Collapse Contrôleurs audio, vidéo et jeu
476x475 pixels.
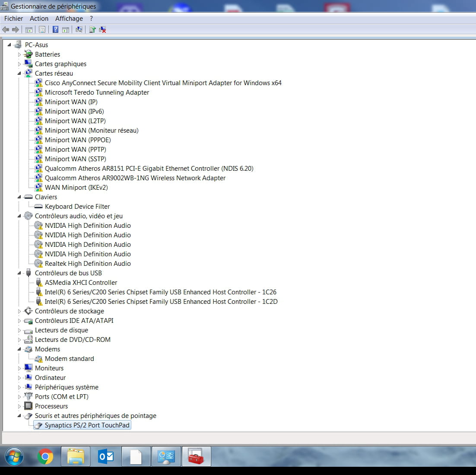point(19,216)
